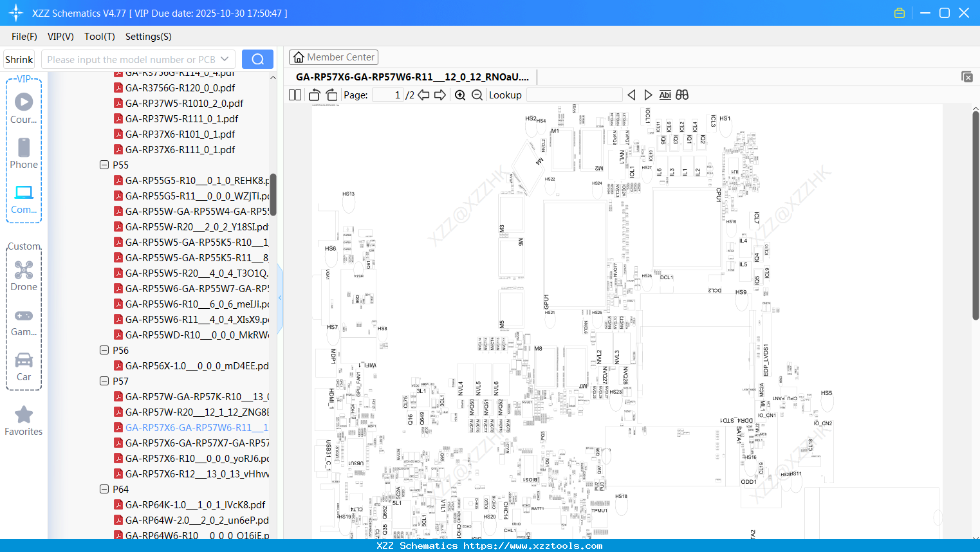Toggle the Abi whole-word match icon
Screen dimensions: 980x552
click(x=665, y=95)
